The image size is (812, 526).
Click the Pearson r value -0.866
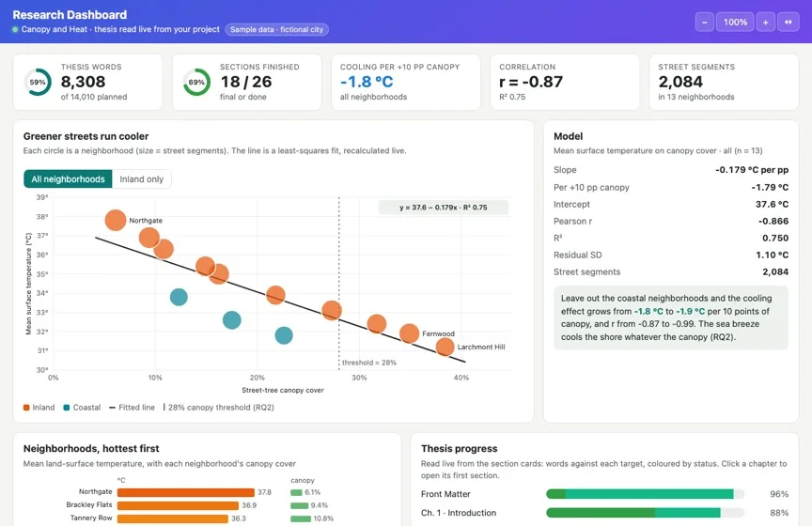[x=773, y=221]
